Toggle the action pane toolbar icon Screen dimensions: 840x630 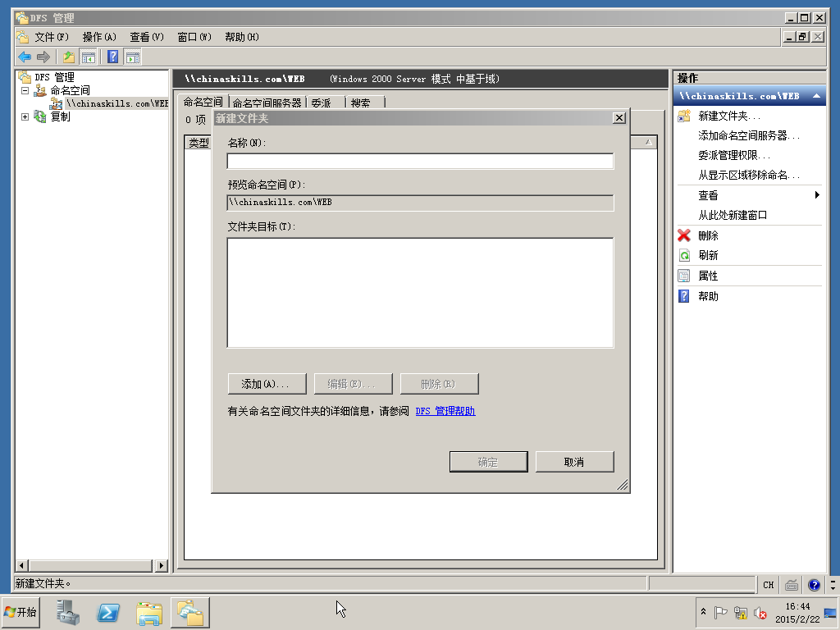pyautogui.click(x=132, y=57)
